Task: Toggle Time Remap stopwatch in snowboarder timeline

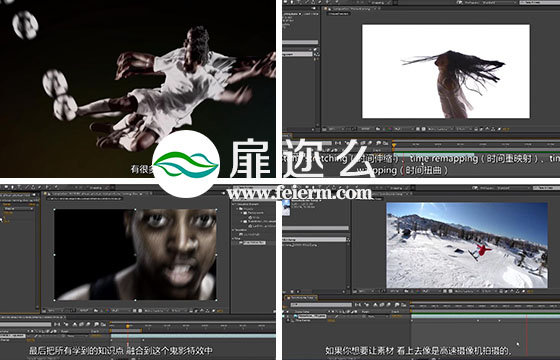Action: 288,320
